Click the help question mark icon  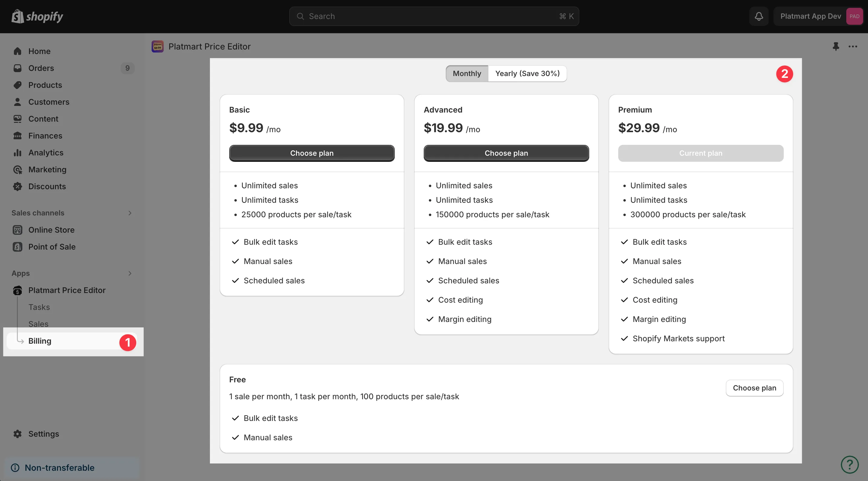click(850, 464)
